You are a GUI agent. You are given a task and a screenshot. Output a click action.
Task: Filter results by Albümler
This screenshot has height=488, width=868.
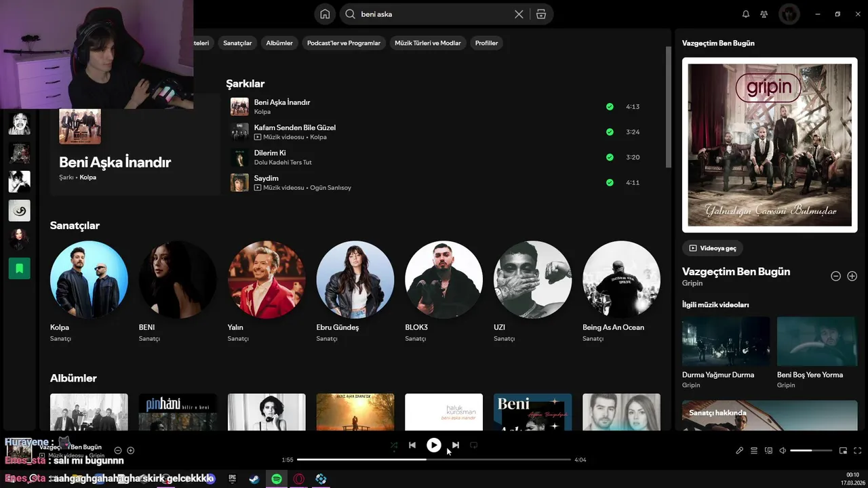tap(279, 43)
